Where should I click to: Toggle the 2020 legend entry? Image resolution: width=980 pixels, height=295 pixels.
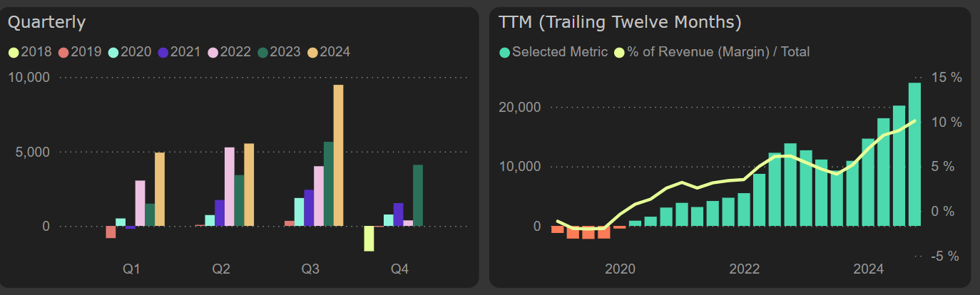click(x=130, y=52)
